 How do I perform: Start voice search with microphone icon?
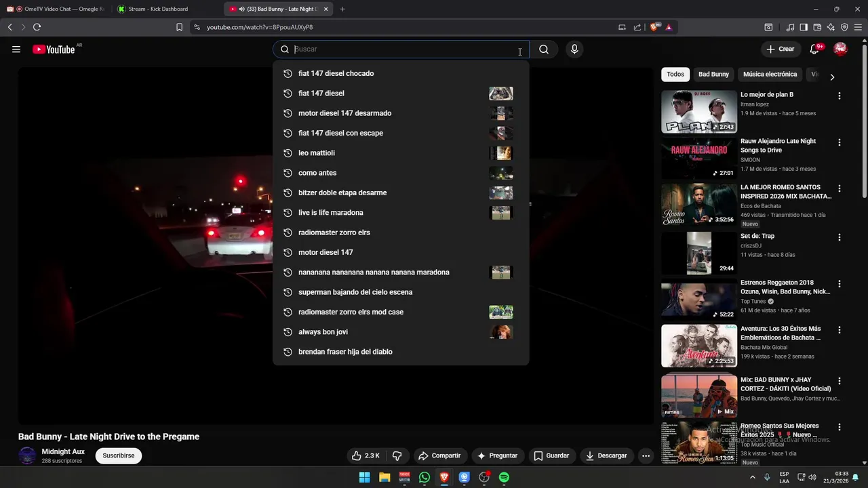click(574, 49)
